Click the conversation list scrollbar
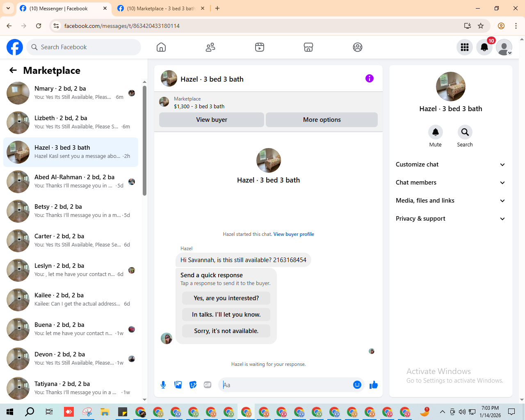This screenshot has height=420, width=525. click(x=144, y=141)
